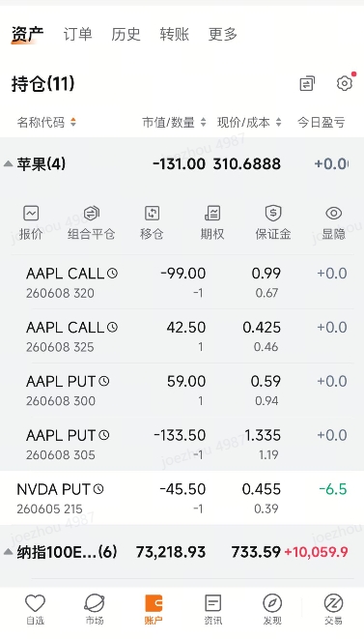The image size is (364, 639).
Task: Open 发现 compass icon in bottom bar
Action: pos(272,609)
